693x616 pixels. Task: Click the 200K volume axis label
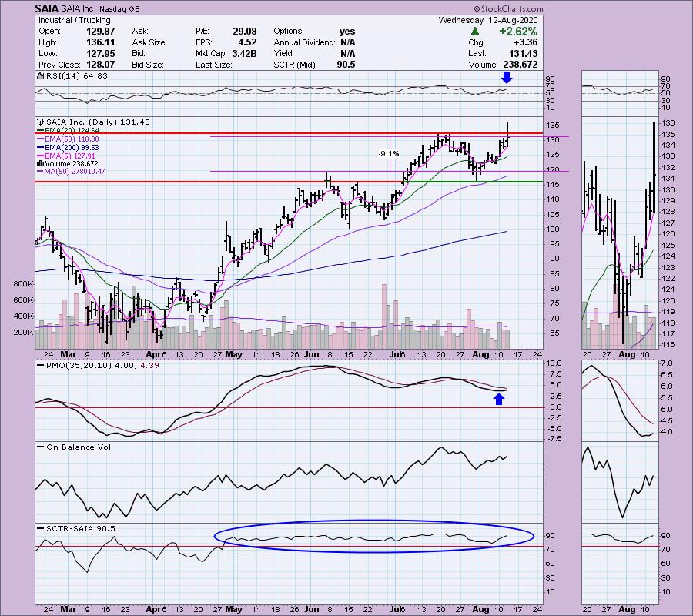click(x=23, y=332)
